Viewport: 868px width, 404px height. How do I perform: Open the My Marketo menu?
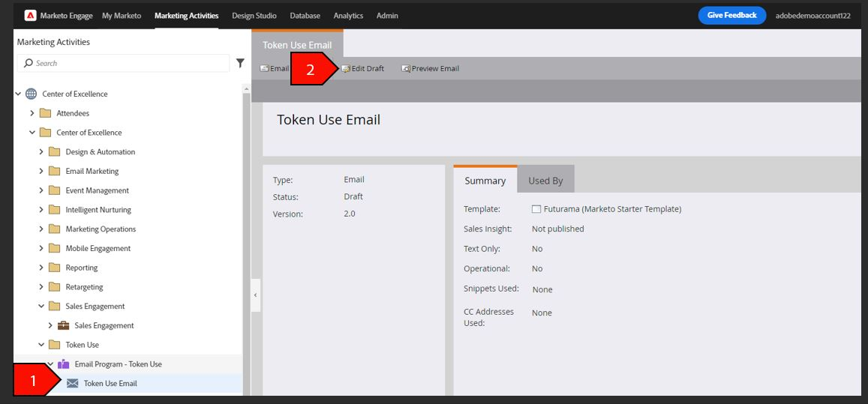tap(122, 16)
